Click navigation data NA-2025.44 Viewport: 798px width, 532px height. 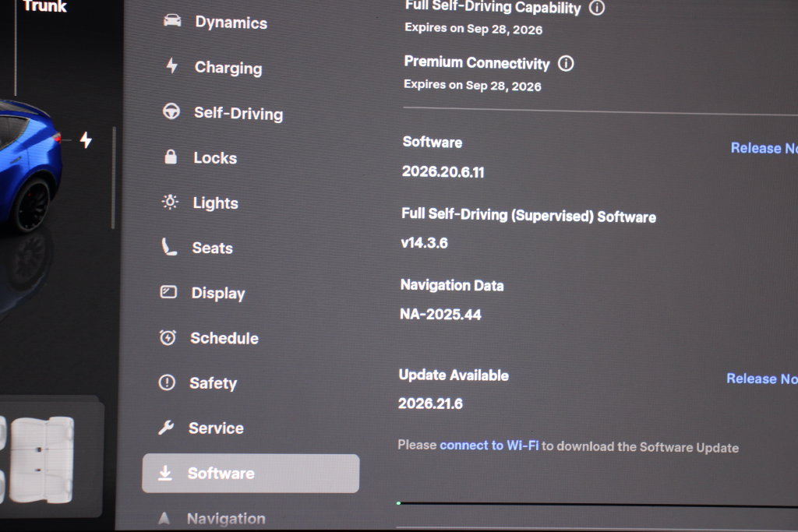click(440, 315)
